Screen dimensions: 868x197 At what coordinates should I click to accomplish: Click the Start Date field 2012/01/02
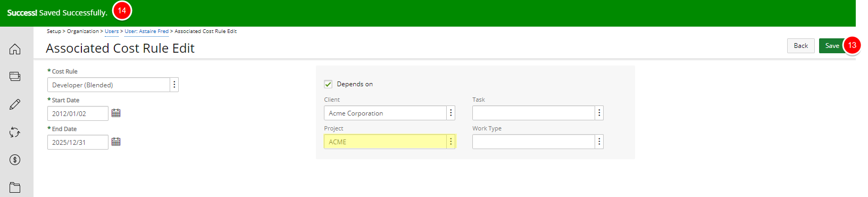(x=78, y=113)
